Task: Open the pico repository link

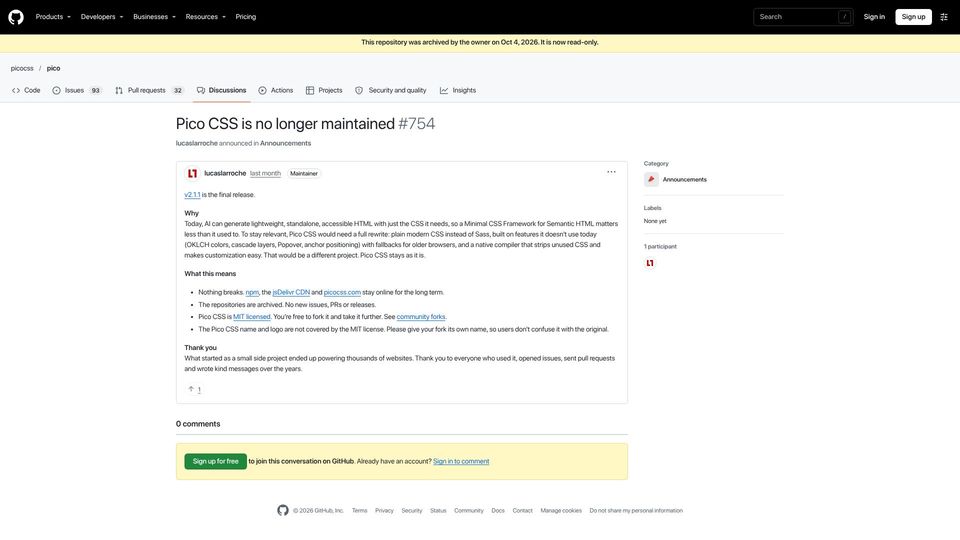Action: 53,68
